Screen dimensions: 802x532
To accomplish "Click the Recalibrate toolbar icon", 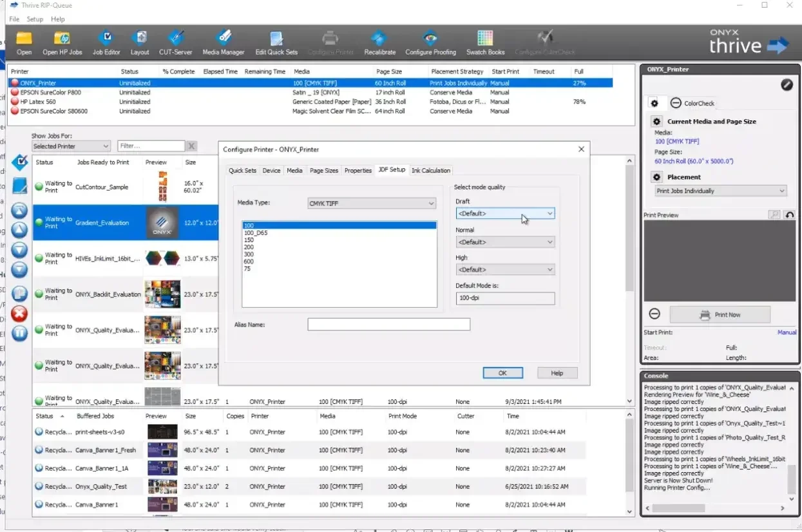I will [379, 39].
